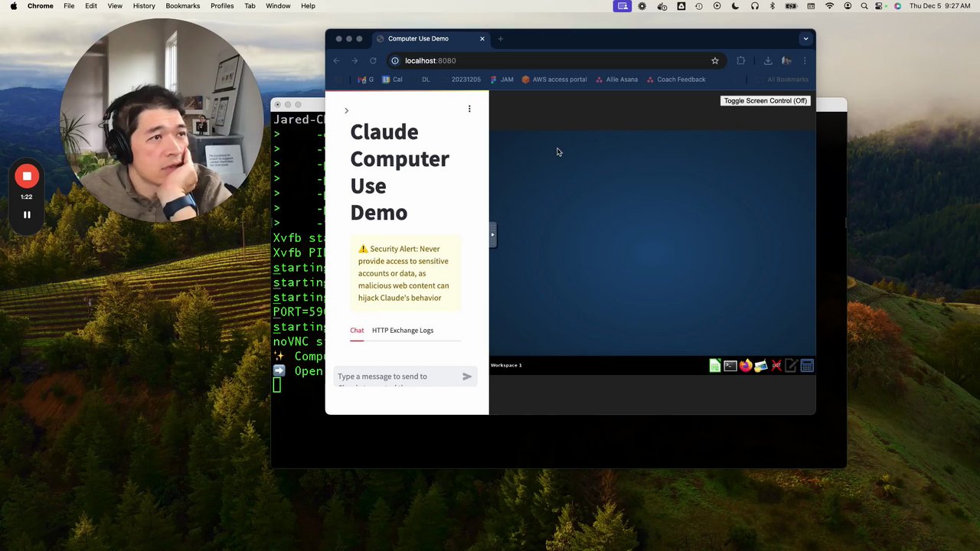Open the Coach Feedback bookmark

pyautogui.click(x=676, y=80)
